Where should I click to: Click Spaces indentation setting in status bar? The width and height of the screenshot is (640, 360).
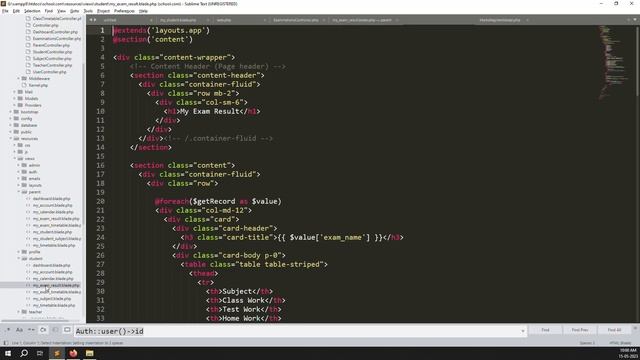587,343
